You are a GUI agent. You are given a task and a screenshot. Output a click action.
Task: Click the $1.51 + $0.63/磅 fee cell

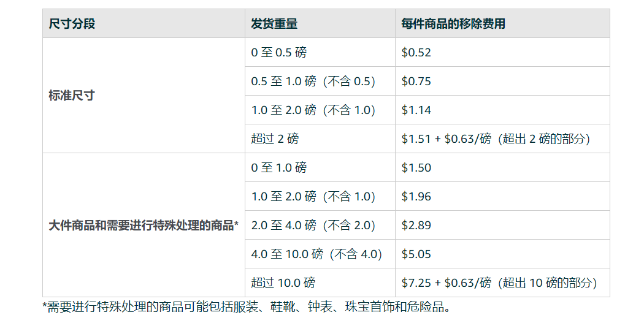[x=496, y=139]
